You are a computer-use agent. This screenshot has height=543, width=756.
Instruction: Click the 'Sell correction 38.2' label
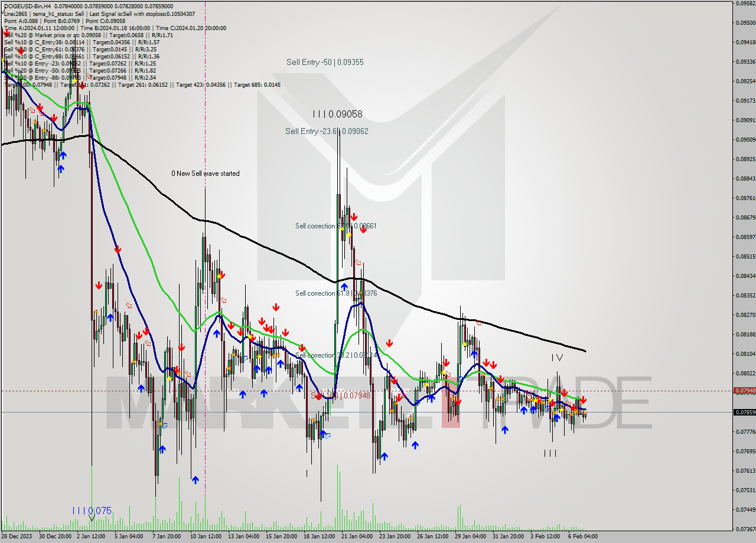(x=337, y=355)
